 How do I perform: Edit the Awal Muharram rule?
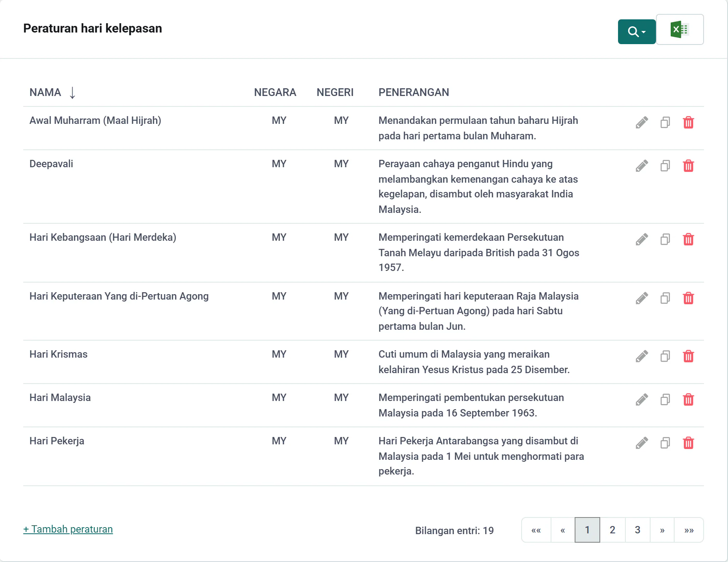click(x=642, y=122)
